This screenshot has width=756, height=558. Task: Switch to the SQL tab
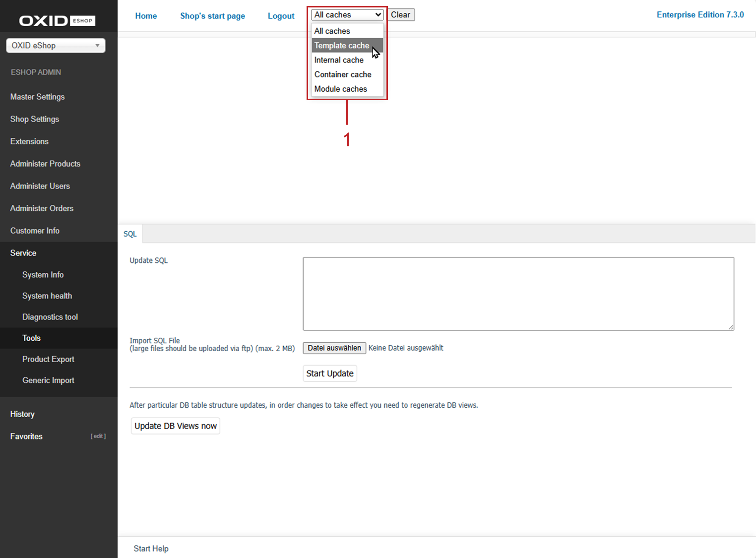[130, 234]
